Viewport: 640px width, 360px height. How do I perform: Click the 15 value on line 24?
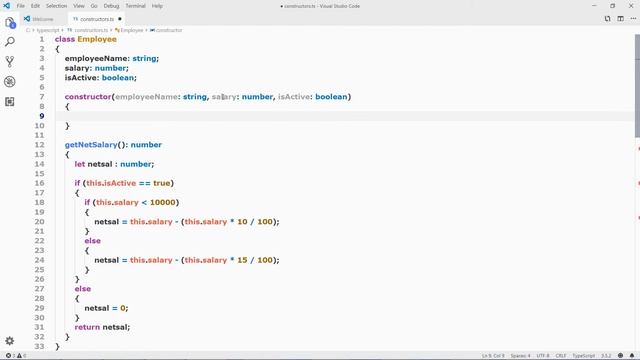tap(242, 260)
